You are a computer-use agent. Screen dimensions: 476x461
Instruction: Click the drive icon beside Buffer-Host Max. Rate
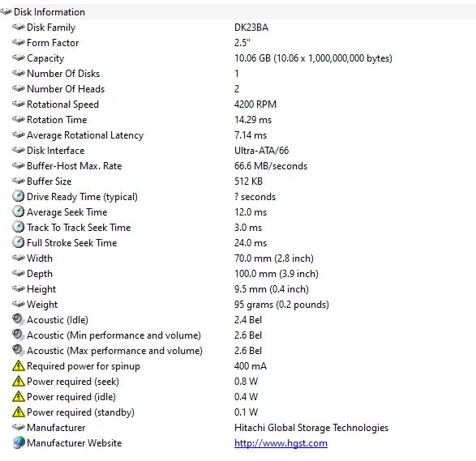(18, 165)
